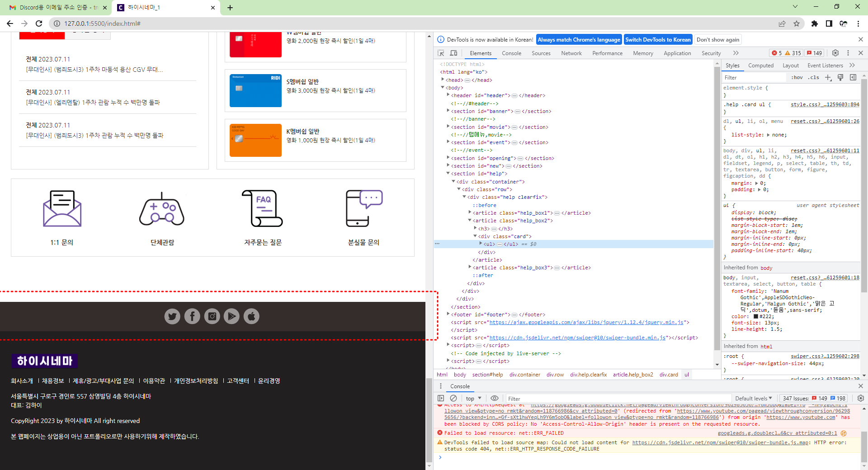868x470 pixels.
Task: Toggle rendering emulations paintbrush icon in Styles
Action: pos(840,77)
